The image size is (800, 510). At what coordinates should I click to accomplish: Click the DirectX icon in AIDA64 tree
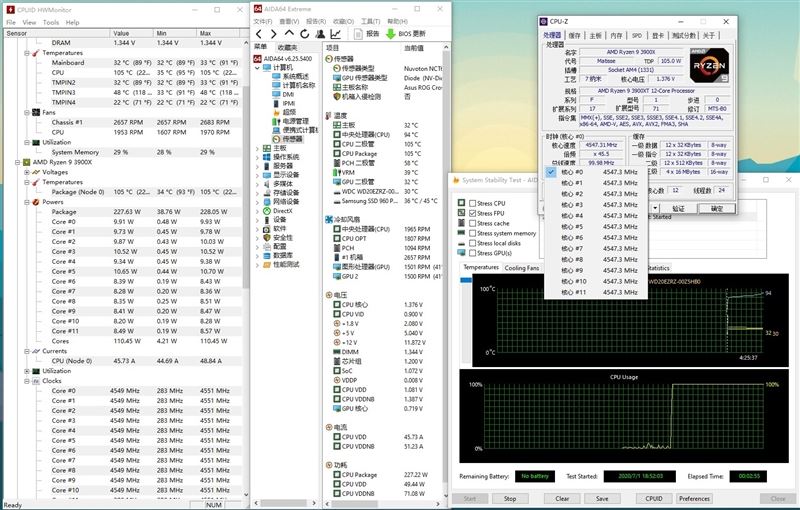click(x=267, y=211)
